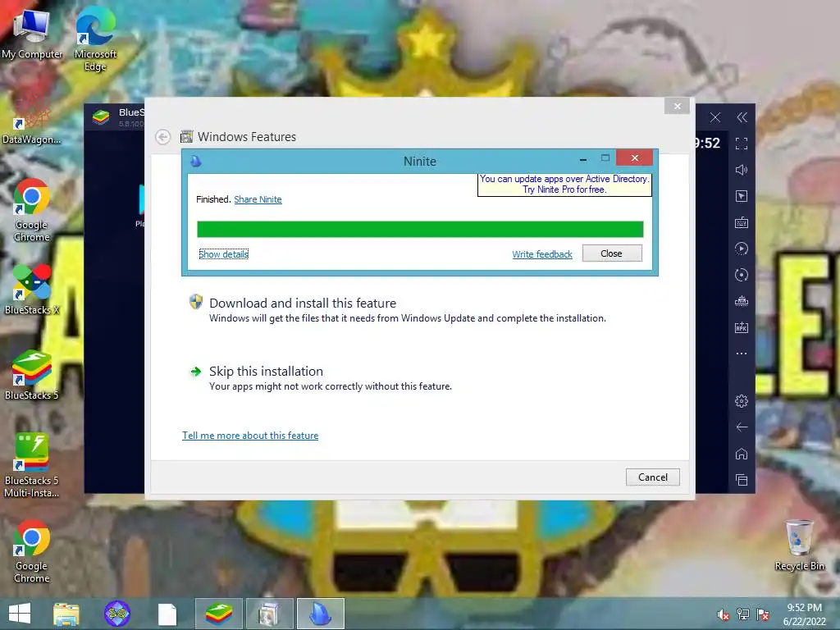
Task: Click BlueStacks sync operations icon
Action: click(742, 249)
